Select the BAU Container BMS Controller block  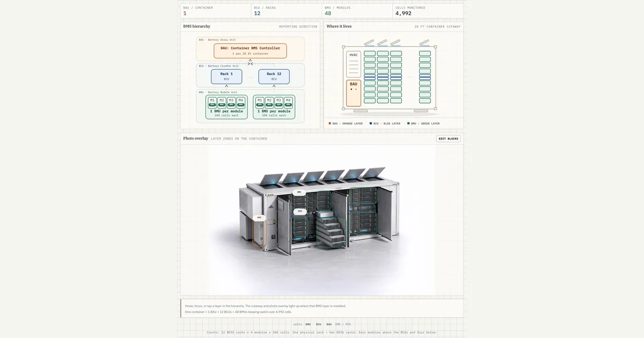(x=250, y=51)
